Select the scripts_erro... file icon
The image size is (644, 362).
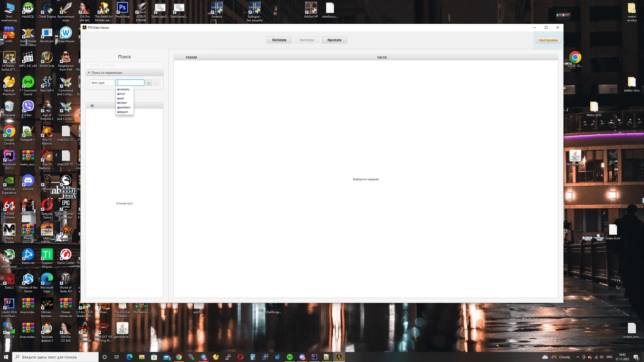pyautogui.click(x=632, y=331)
